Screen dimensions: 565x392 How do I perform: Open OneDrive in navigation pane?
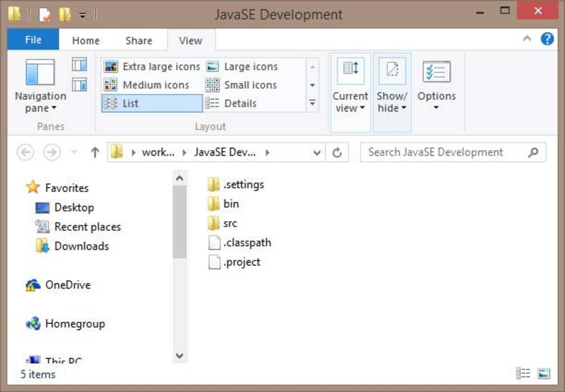[58, 285]
